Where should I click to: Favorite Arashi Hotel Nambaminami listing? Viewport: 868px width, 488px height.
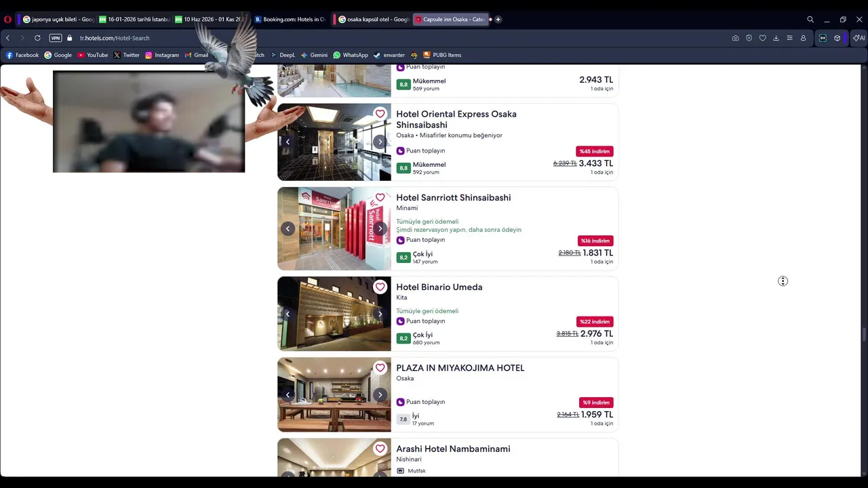pos(380,449)
